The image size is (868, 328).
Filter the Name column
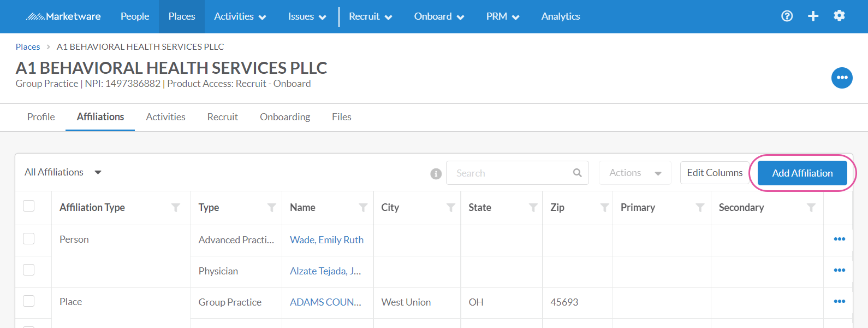click(x=363, y=208)
